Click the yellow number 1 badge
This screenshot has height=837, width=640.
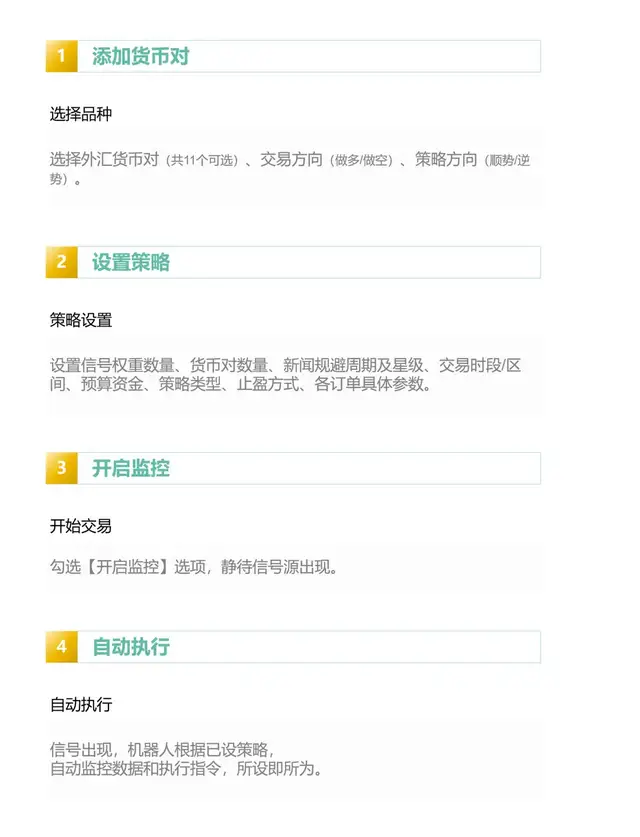click(61, 56)
